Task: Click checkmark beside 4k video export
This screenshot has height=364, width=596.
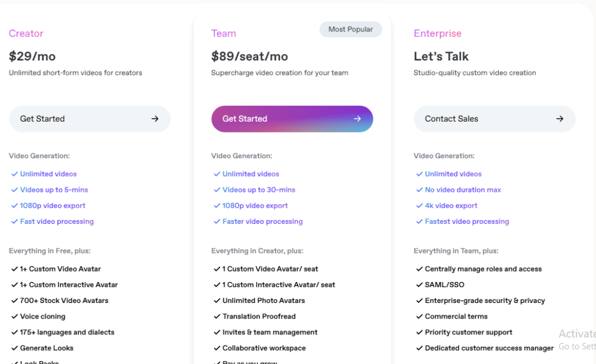Action: (x=419, y=206)
